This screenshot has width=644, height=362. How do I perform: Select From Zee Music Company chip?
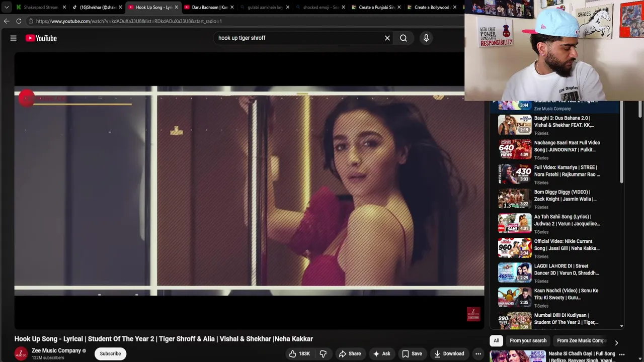tap(581, 341)
